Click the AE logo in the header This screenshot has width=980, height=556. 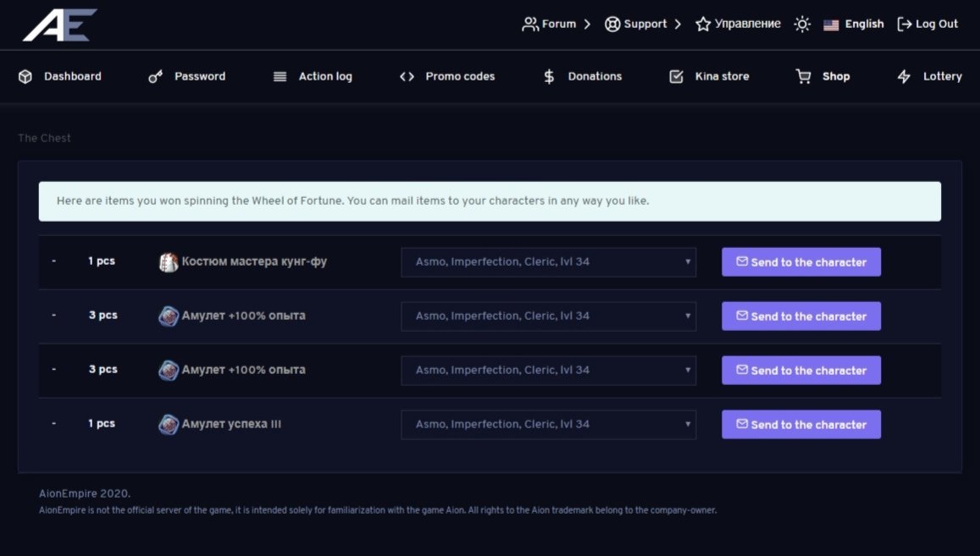pos(59,25)
